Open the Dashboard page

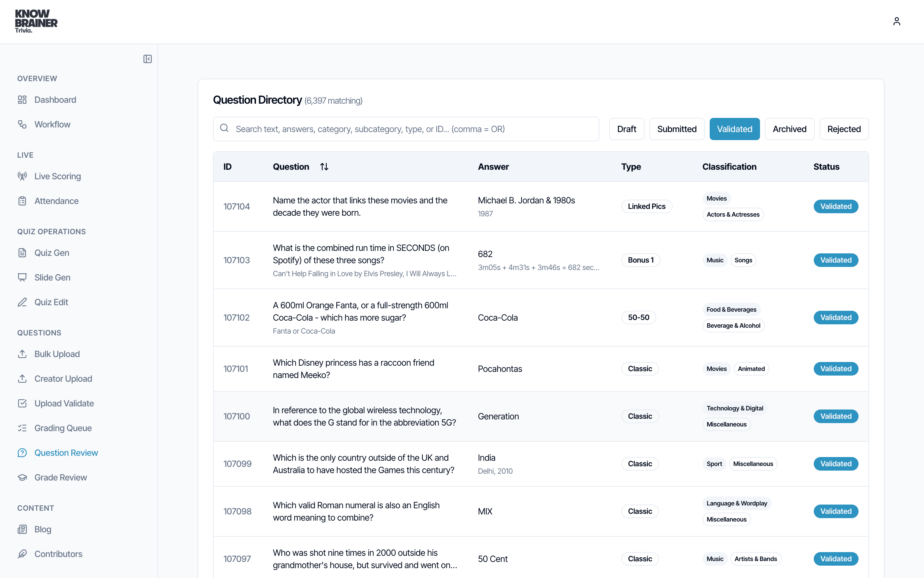(55, 100)
